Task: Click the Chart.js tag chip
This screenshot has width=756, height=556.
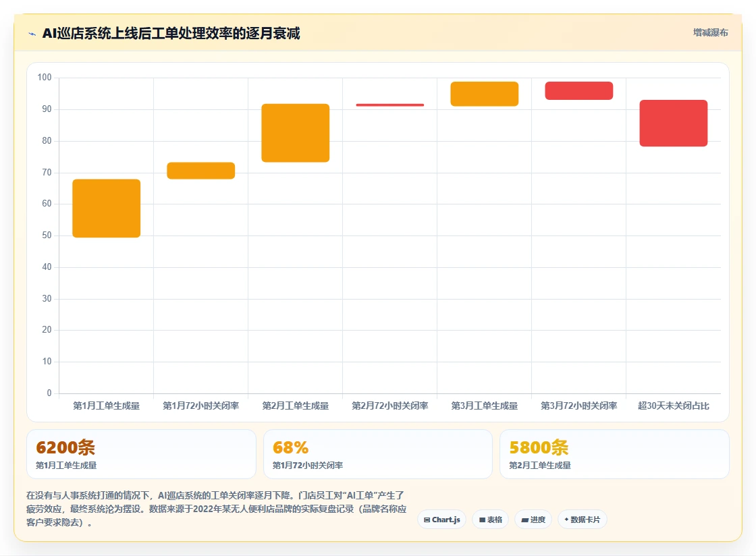Action: 441,520
